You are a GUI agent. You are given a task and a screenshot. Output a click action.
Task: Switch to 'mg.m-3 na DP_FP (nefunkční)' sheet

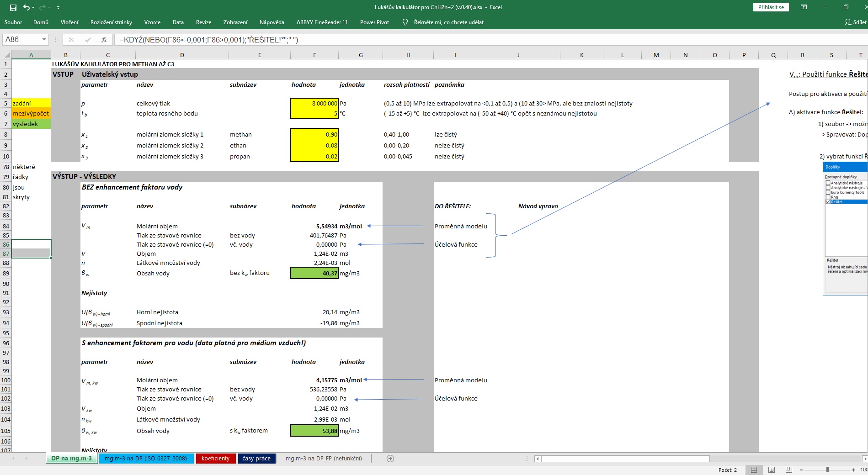click(x=324, y=458)
